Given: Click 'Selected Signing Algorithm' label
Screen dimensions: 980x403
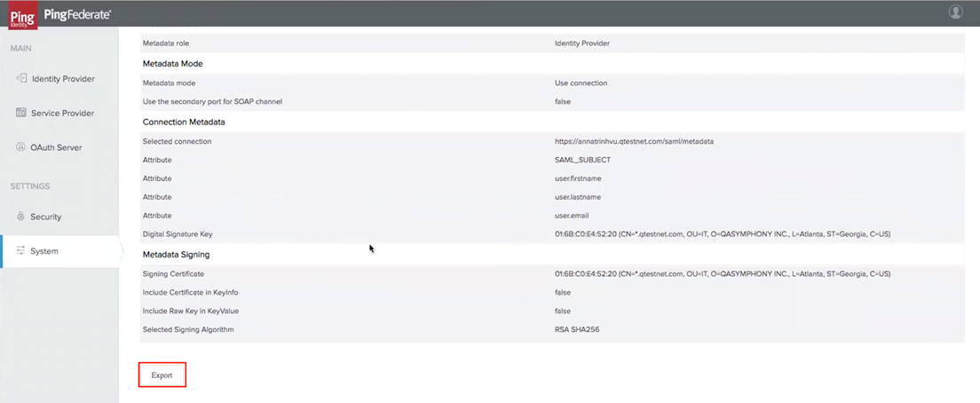Looking at the screenshot, I should [188, 329].
